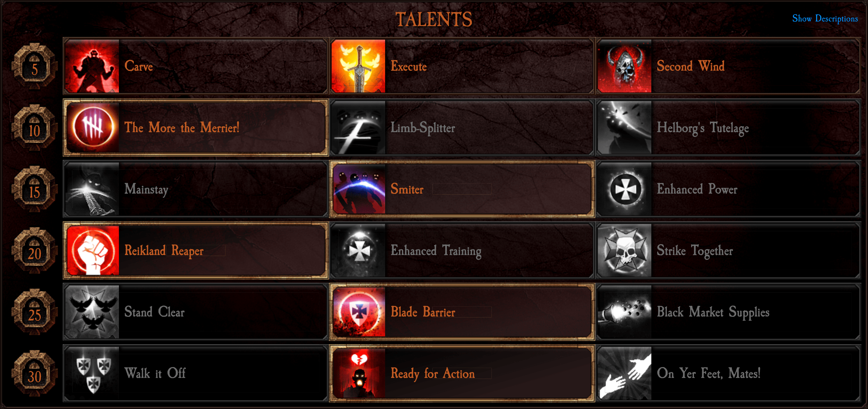Screen dimensions: 868x409
Task: Deselect the Blade Barrier talent
Action: click(462, 312)
